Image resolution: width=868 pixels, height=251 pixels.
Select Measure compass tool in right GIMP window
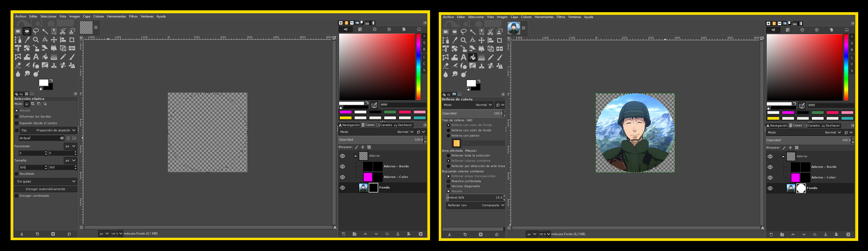(x=473, y=40)
